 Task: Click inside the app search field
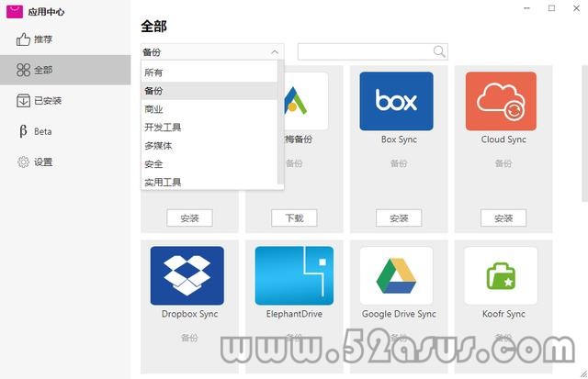pyautogui.click(x=366, y=51)
